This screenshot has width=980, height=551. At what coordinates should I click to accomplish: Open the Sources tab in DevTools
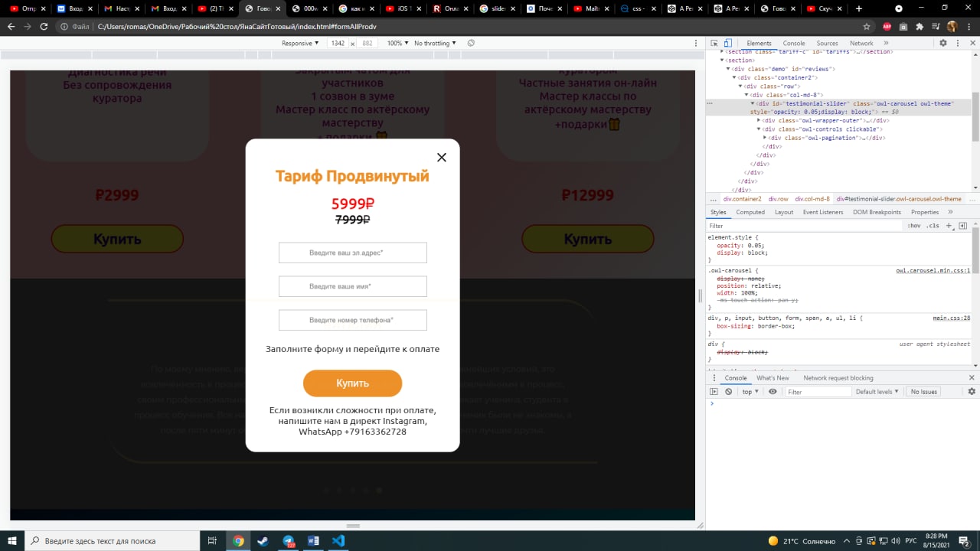click(x=827, y=44)
